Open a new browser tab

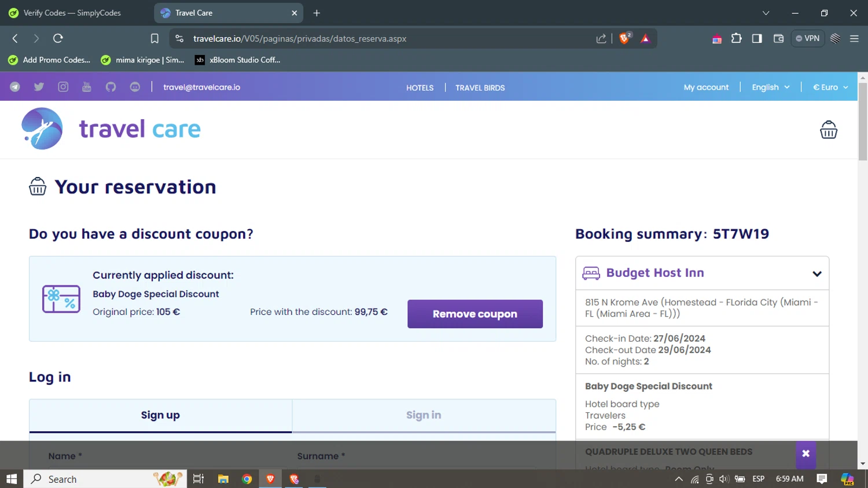click(x=317, y=13)
